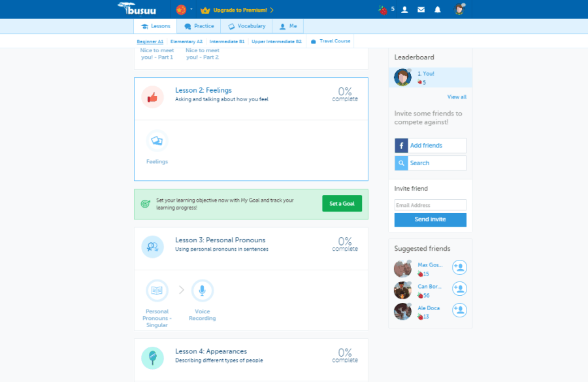Click the Add friends button

(x=431, y=146)
